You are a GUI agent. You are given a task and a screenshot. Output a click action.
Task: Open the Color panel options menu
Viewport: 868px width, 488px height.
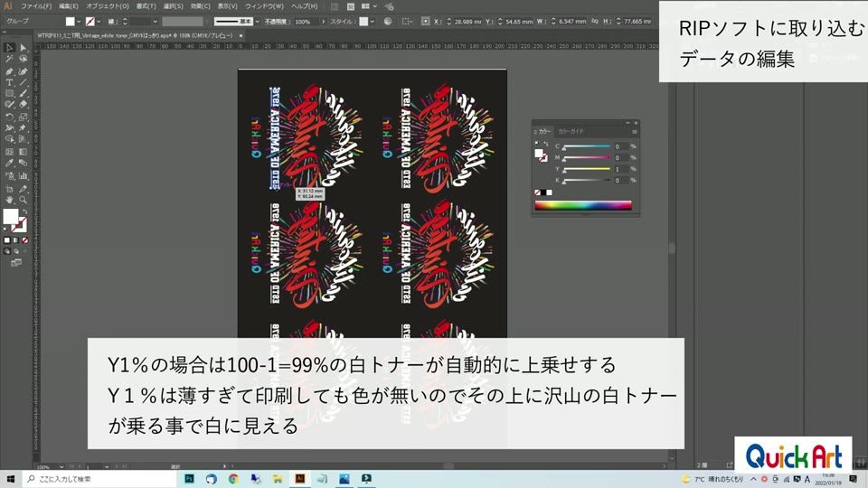[635, 132]
